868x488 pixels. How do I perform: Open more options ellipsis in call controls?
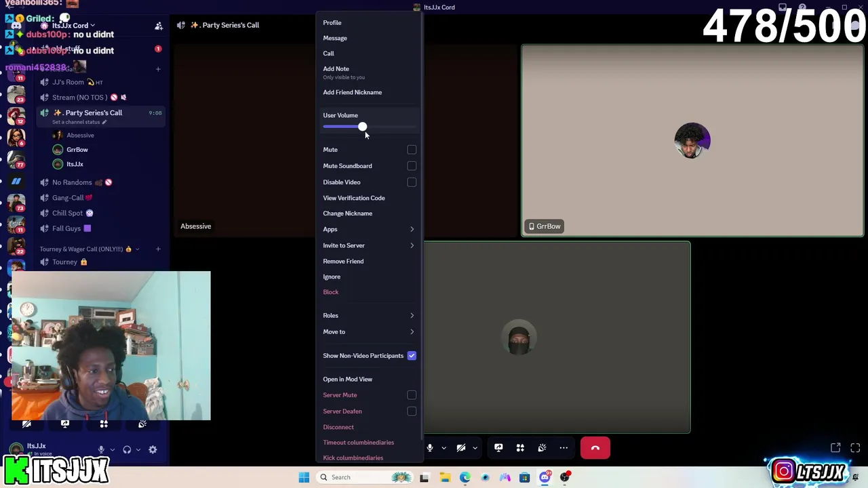[564, 448]
